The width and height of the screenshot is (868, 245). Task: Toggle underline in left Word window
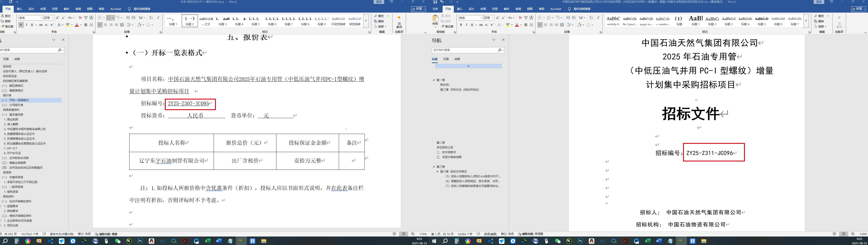(x=32, y=25)
